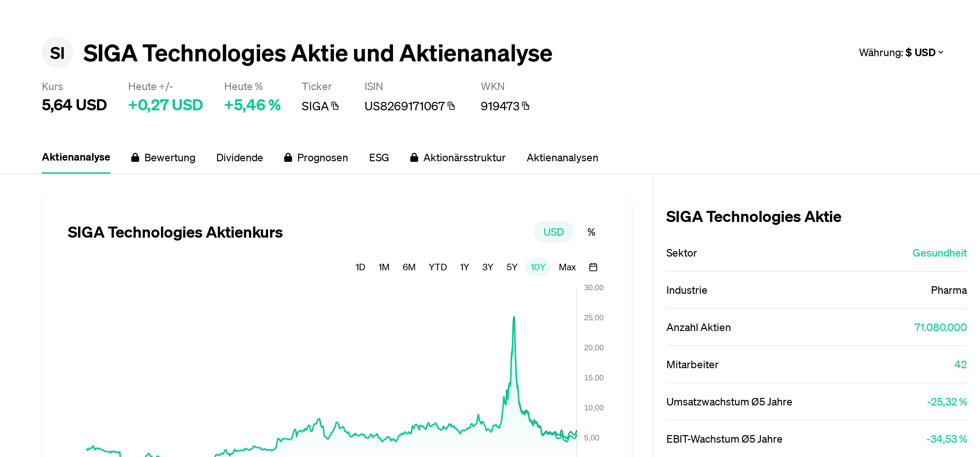Switch chart to percent display
The image size is (980, 457).
pyautogui.click(x=591, y=232)
